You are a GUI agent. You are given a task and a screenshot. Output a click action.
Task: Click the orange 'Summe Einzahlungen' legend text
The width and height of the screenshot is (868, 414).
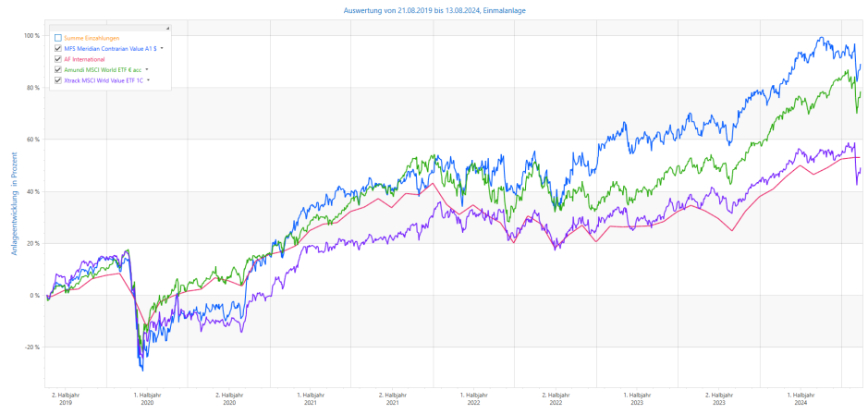(92, 38)
